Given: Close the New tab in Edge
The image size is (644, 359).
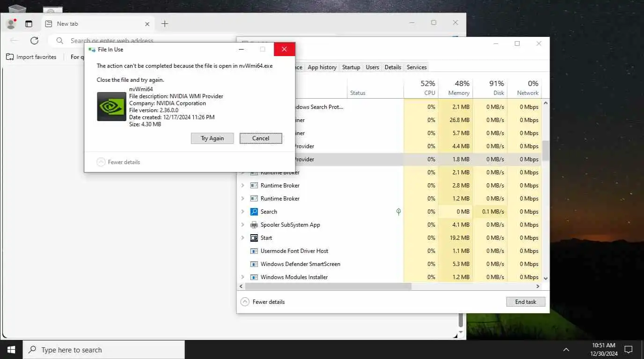Looking at the screenshot, I should [x=147, y=24].
